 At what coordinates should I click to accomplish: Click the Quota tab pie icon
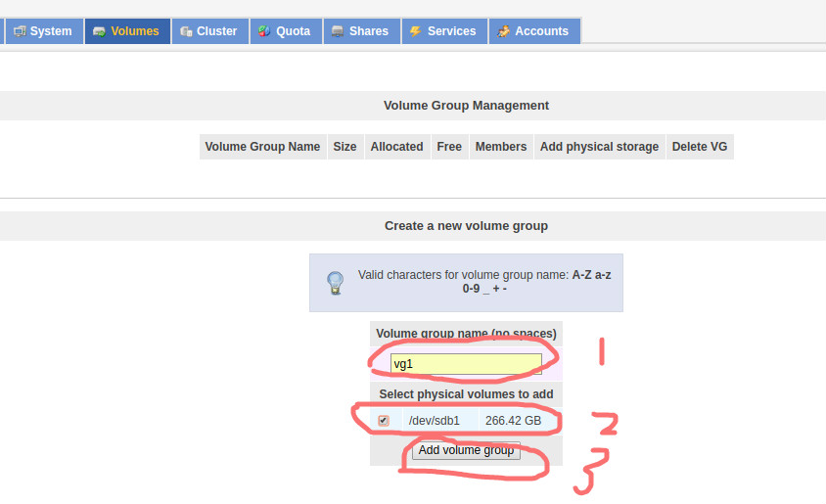pyautogui.click(x=264, y=31)
